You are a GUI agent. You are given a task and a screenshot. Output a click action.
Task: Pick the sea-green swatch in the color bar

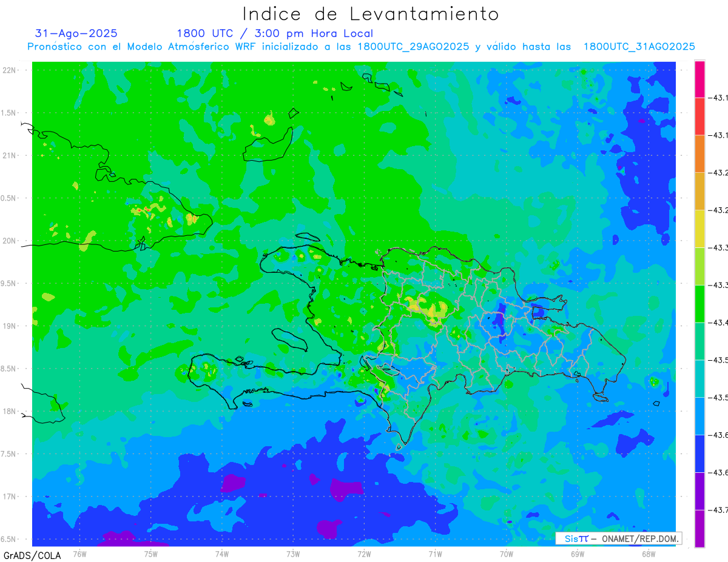[699, 341]
